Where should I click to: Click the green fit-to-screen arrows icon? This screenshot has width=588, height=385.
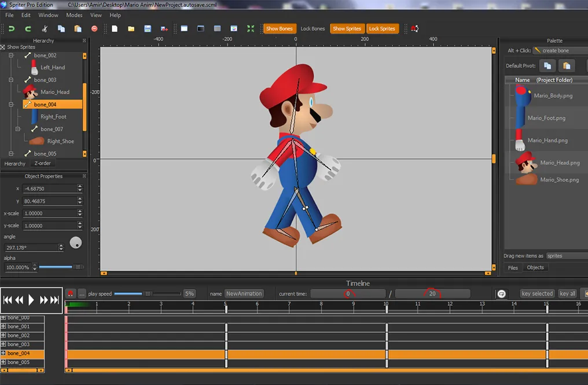click(251, 29)
